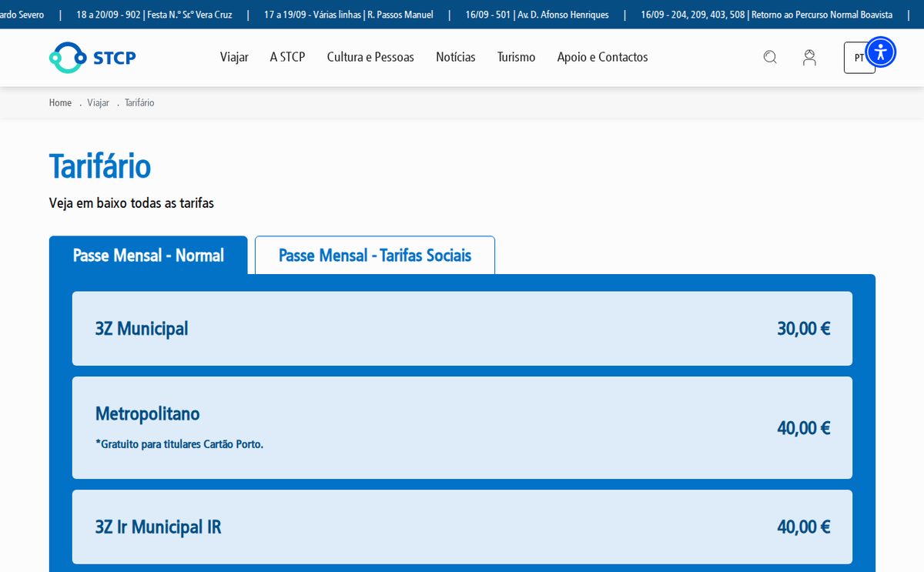Expand the Cultura e Pessoas menu
Image resolution: width=924 pixels, height=572 pixels.
(x=370, y=57)
